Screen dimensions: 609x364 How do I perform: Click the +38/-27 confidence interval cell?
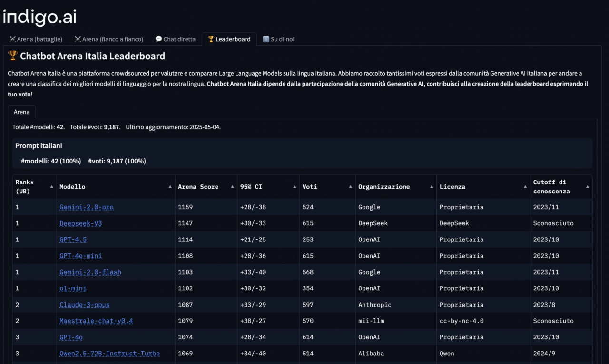click(268, 321)
